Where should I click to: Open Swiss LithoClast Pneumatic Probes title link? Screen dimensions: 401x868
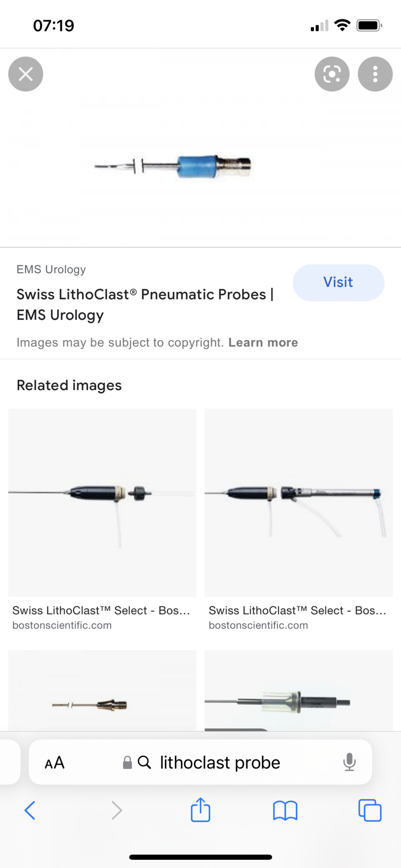[145, 304]
